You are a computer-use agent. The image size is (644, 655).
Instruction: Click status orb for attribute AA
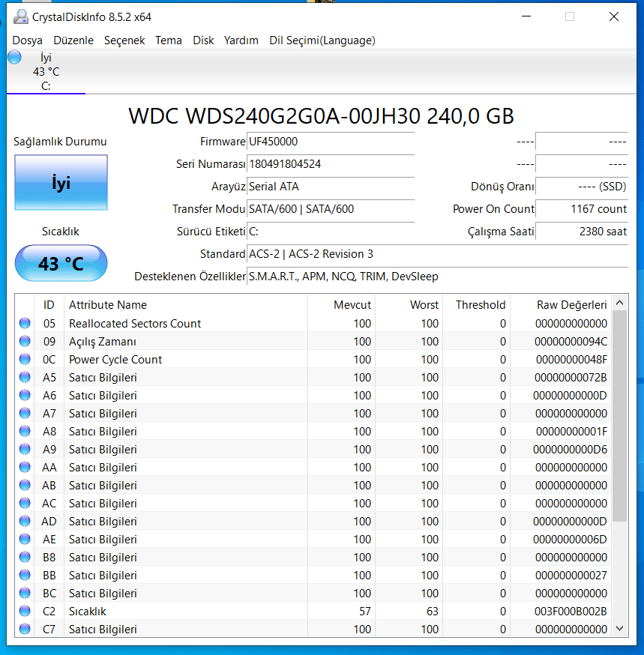point(25,467)
